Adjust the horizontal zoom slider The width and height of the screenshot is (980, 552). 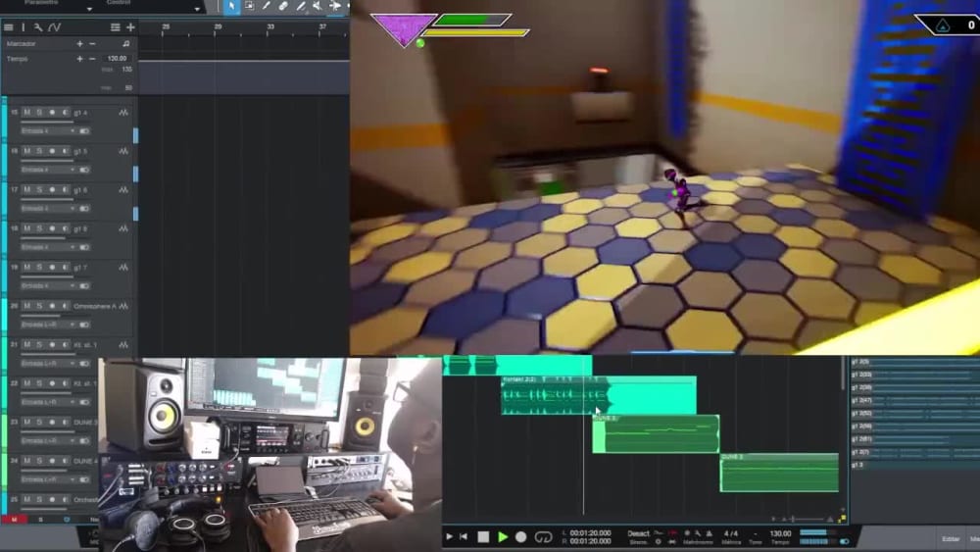[x=806, y=519]
